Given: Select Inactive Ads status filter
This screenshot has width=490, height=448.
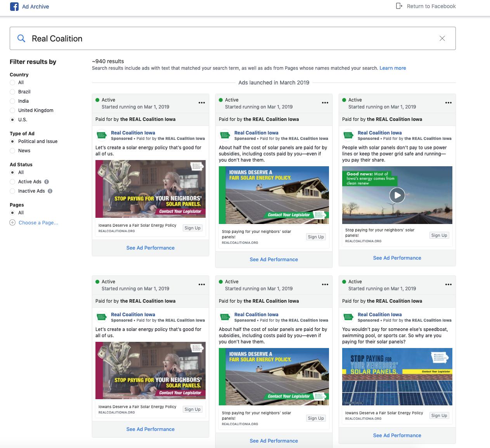Looking at the screenshot, I should [12, 191].
